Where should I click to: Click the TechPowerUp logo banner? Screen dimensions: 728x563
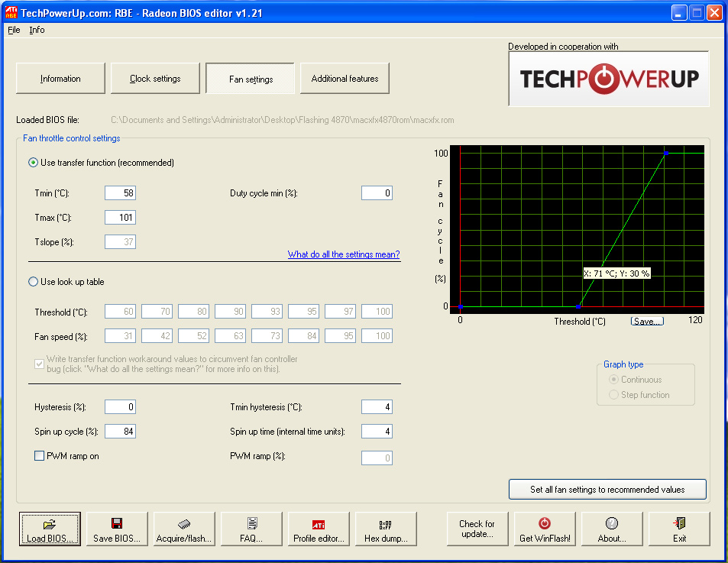609,79
